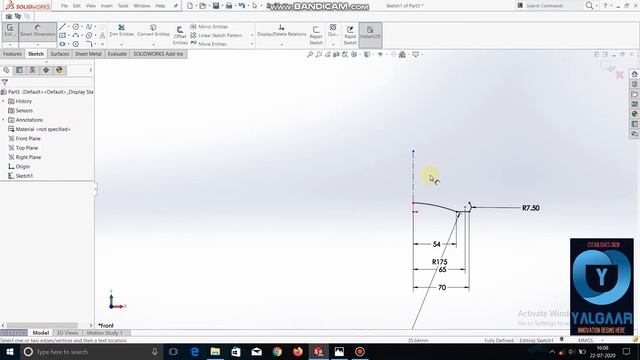Select the Corner Rectangle tool
This screenshot has height=360, width=640.
62,36
